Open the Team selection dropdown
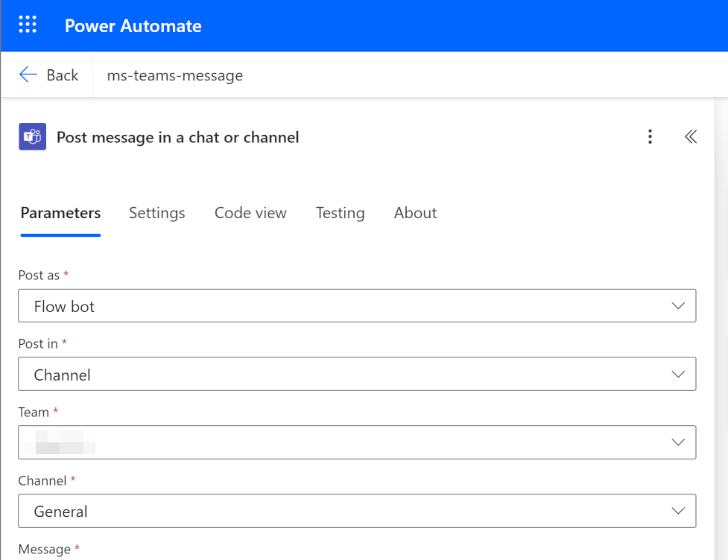Viewport: 728px width, 560px height. [x=677, y=442]
